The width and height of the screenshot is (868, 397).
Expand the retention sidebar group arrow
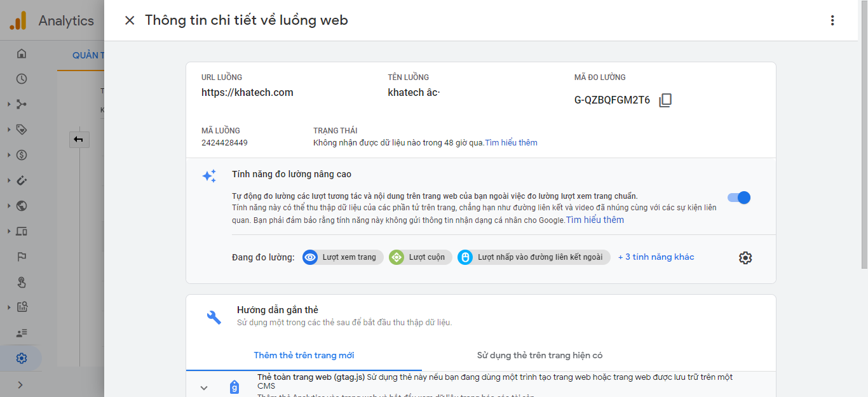(x=9, y=180)
